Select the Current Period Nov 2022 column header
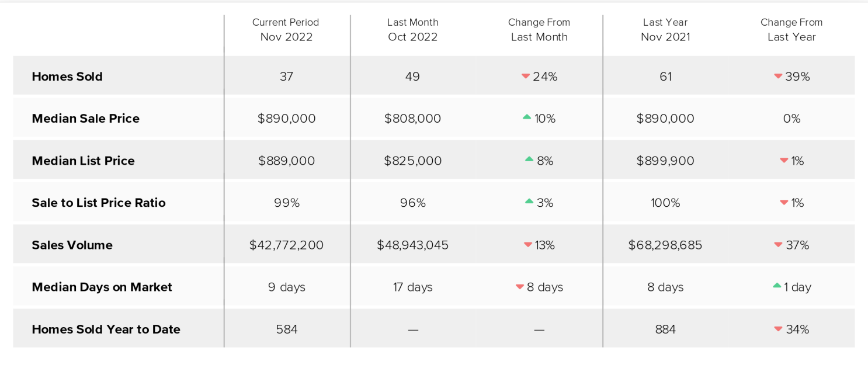The image size is (868, 368). point(286,30)
